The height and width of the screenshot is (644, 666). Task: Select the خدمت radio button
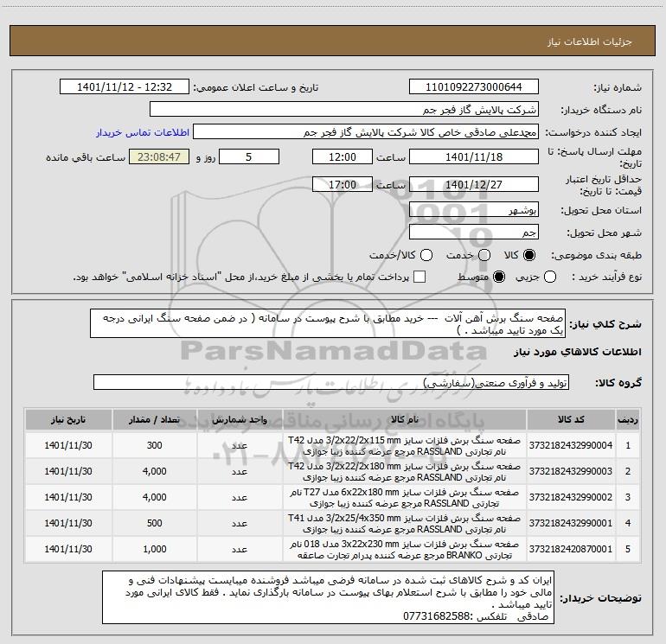pyautogui.click(x=484, y=255)
